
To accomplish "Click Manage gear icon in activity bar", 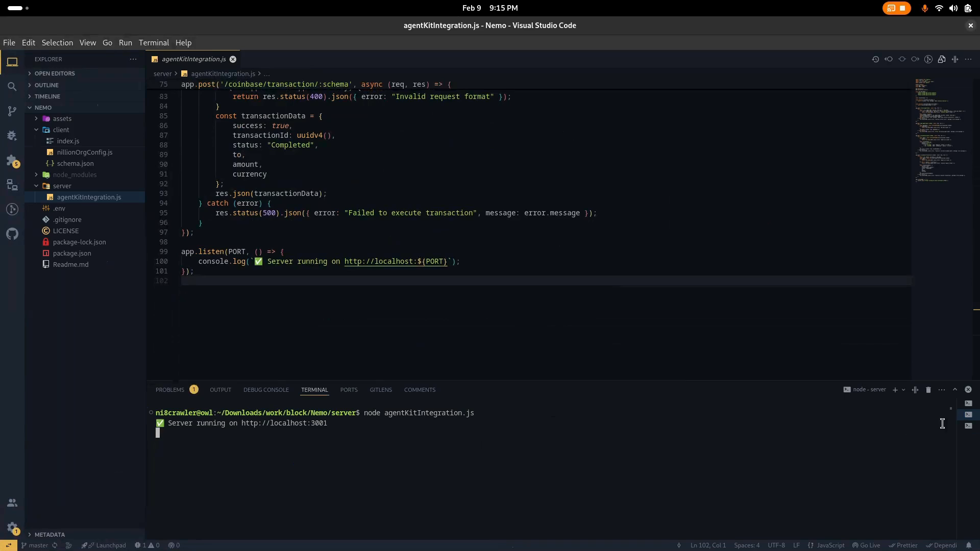I will point(12,528).
